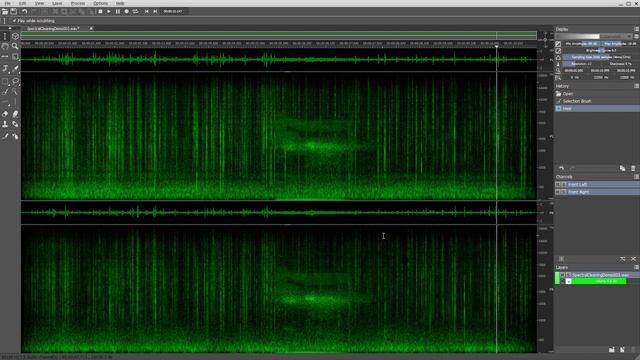Start audio playback
This screenshot has width=640, height=360.
[x=109, y=11]
